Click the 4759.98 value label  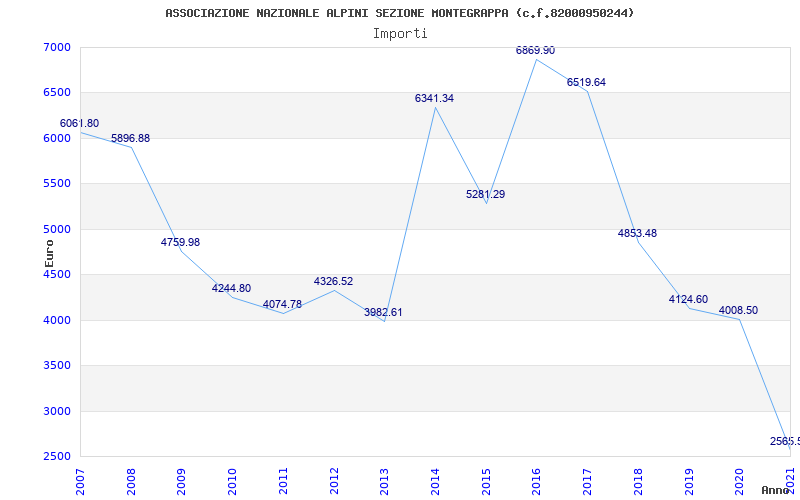coord(181,242)
